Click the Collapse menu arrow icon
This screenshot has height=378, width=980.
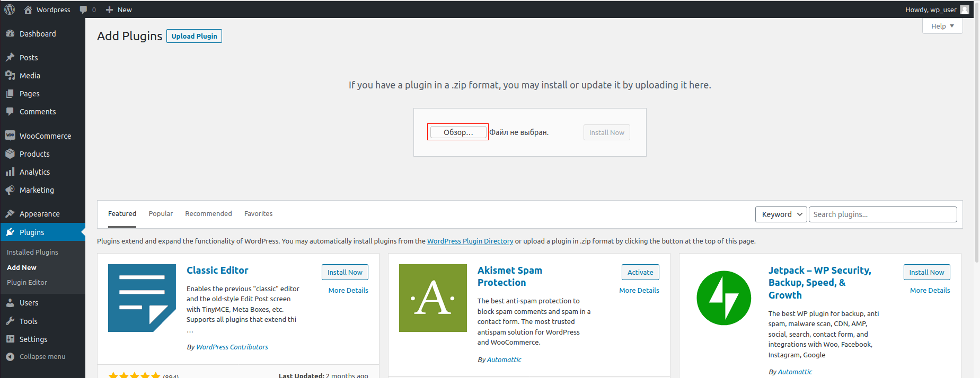click(x=10, y=356)
